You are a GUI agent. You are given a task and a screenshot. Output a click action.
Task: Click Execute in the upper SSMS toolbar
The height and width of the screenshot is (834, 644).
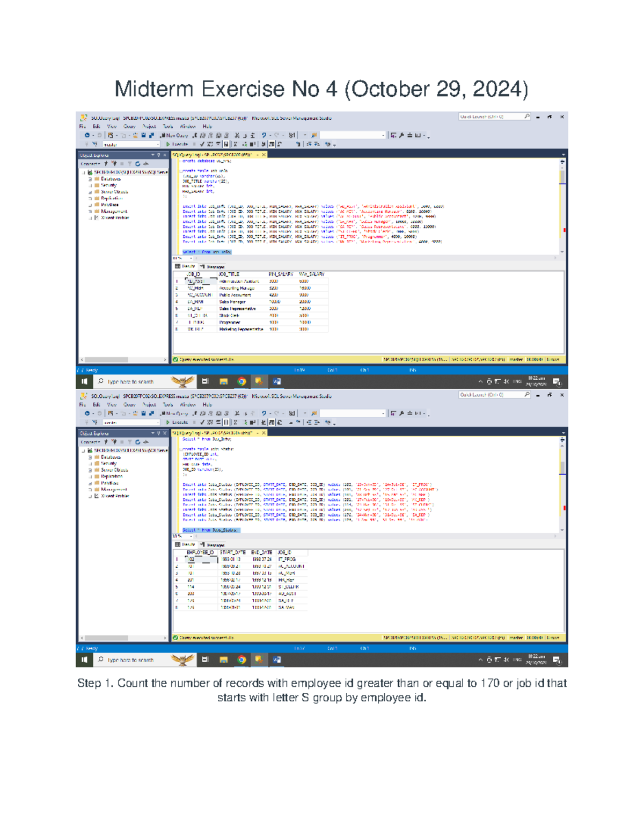[177, 144]
